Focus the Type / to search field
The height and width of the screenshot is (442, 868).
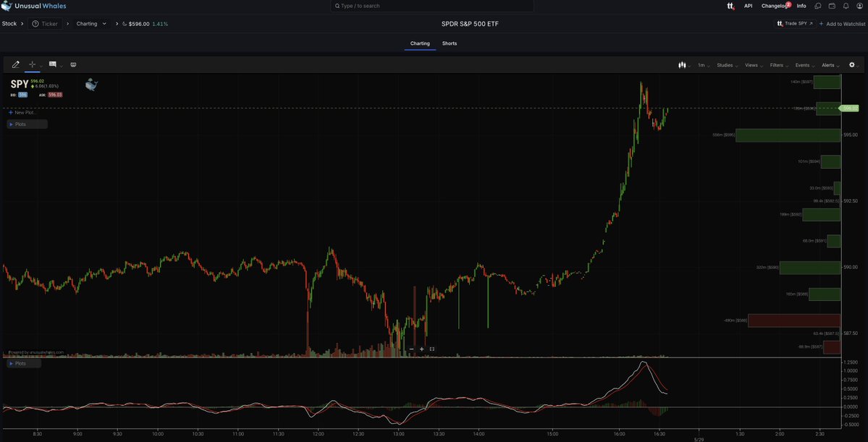coord(431,6)
